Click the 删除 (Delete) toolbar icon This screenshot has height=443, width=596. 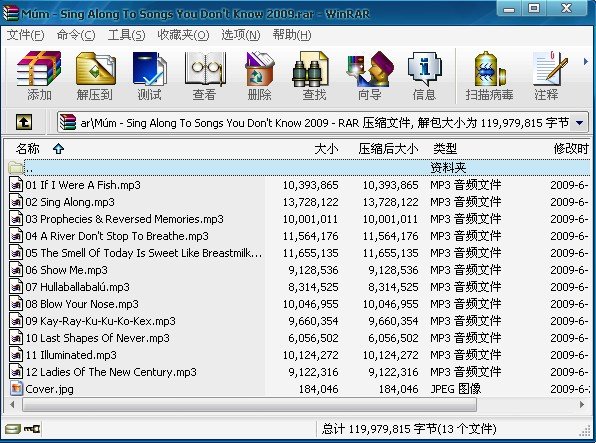(x=260, y=76)
